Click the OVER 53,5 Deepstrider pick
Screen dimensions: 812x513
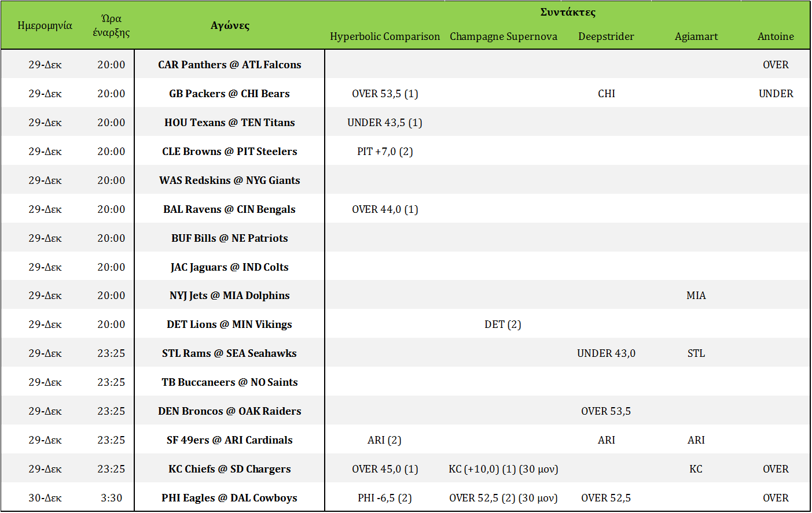click(606, 411)
